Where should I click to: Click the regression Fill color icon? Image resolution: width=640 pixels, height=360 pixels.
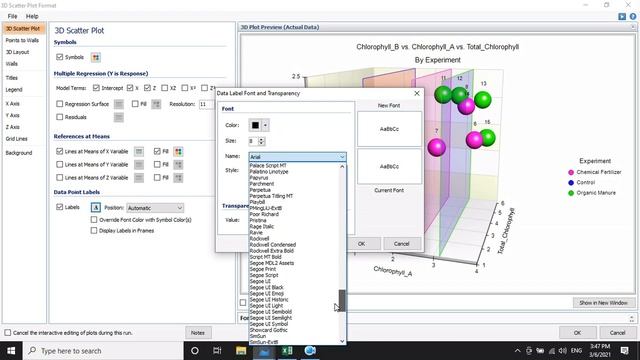[156, 104]
